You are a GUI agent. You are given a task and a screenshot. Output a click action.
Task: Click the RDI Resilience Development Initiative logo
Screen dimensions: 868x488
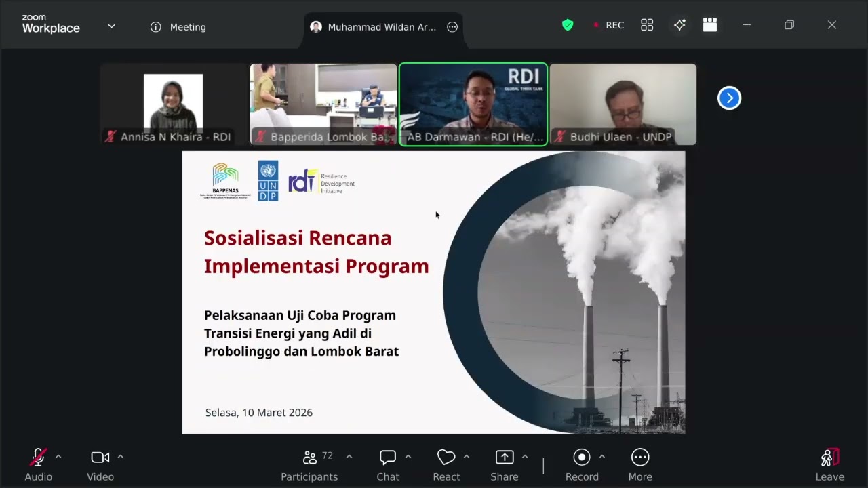click(x=321, y=182)
